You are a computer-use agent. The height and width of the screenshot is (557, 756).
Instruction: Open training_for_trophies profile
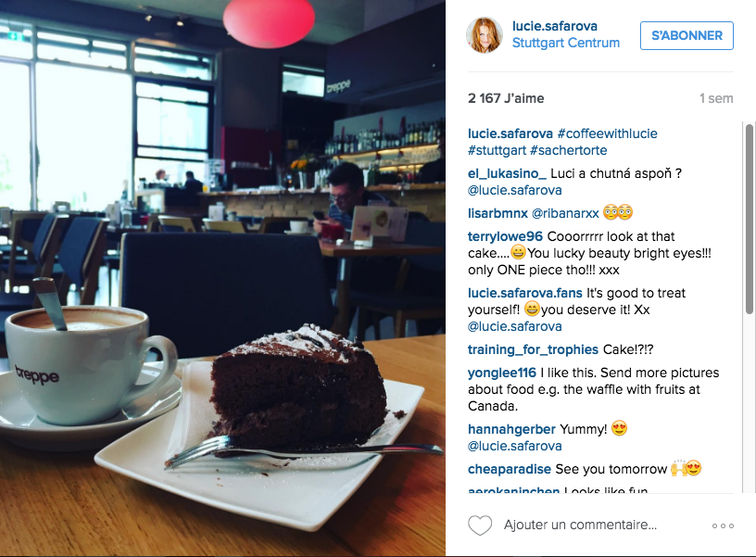pyautogui.click(x=533, y=349)
